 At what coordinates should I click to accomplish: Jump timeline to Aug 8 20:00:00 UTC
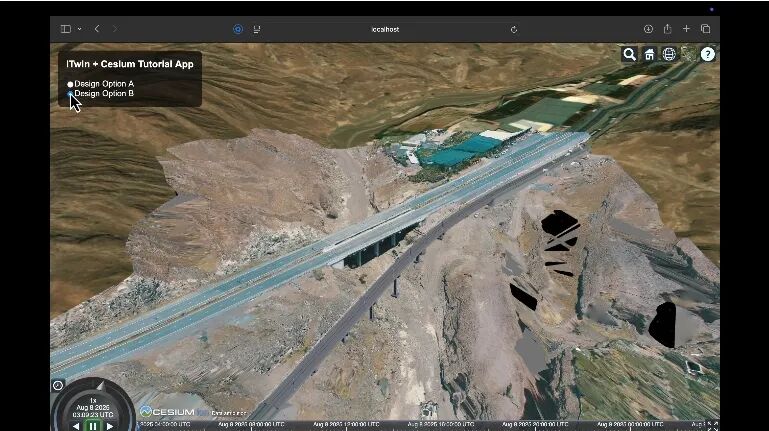click(x=536, y=424)
